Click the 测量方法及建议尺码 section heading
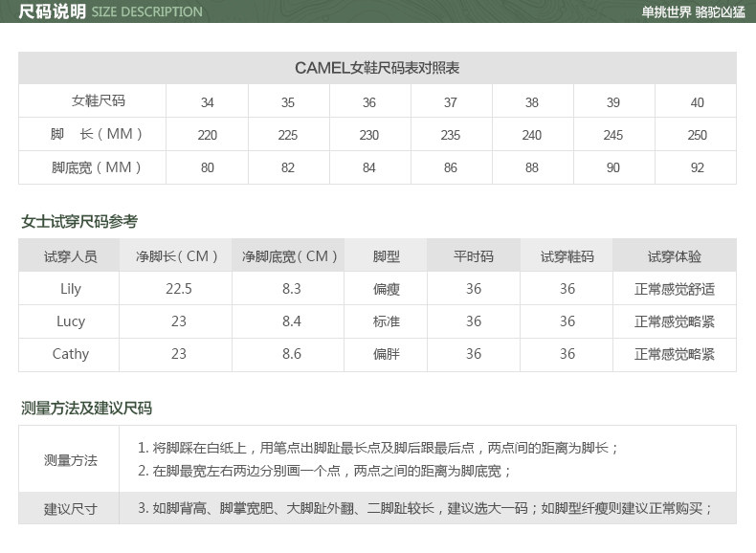The width and height of the screenshot is (756, 553). [x=86, y=409]
